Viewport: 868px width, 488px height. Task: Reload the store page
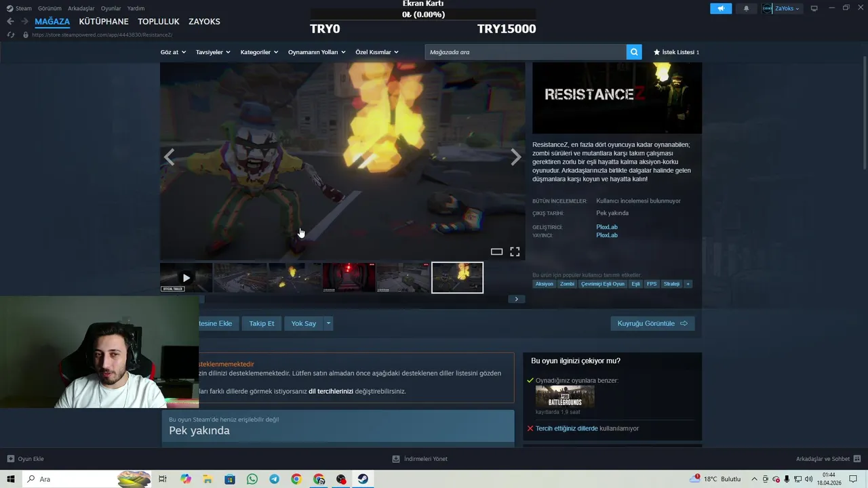coord(10,35)
